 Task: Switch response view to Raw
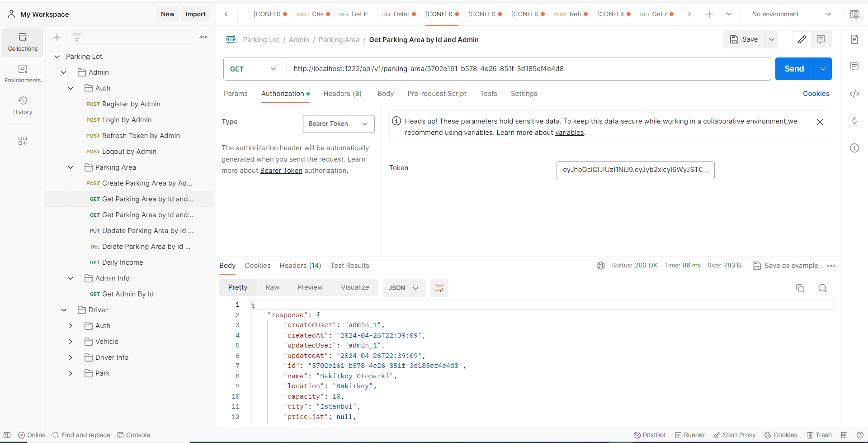coord(273,287)
